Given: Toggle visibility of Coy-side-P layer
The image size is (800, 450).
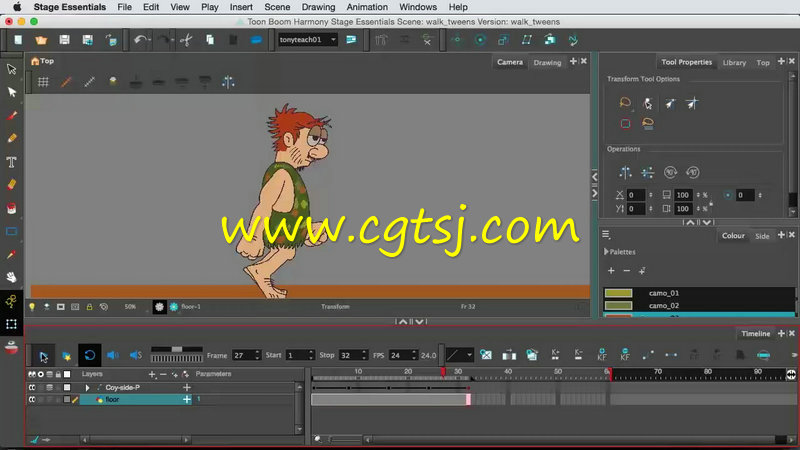Looking at the screenshot, I should point(32,388).
